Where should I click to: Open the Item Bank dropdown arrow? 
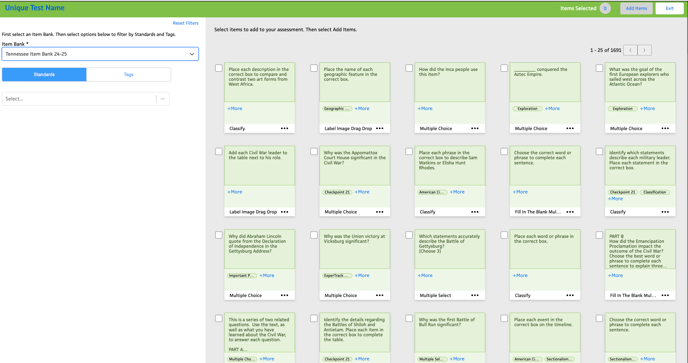[x=192, y=54]
